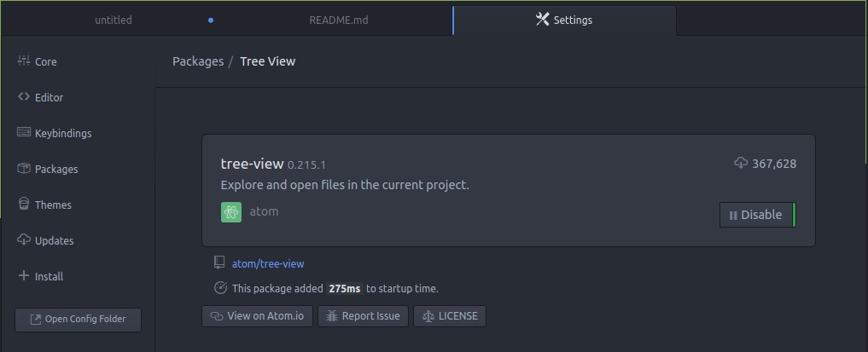
Task: Click the download count cloud icon
Action: pos(741,163)
